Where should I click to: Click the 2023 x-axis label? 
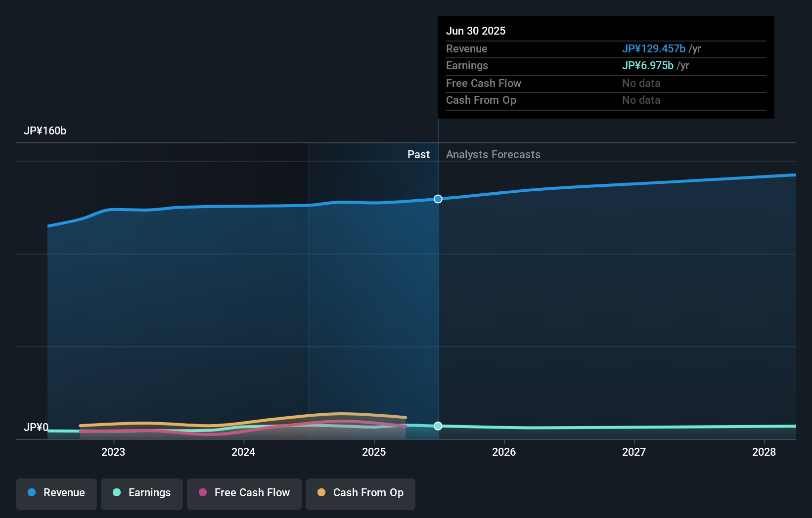point(113,452)
